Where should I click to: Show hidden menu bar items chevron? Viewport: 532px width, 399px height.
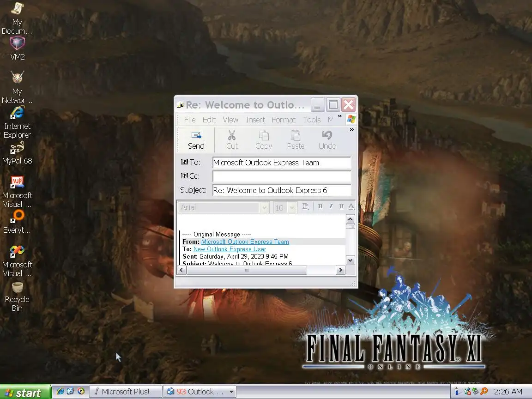click(339, 116)
